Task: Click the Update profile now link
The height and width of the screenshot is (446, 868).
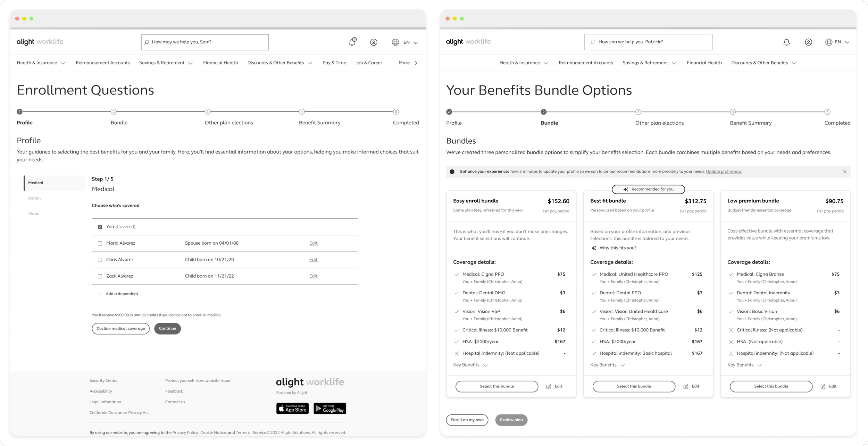Action: point(724,171)
